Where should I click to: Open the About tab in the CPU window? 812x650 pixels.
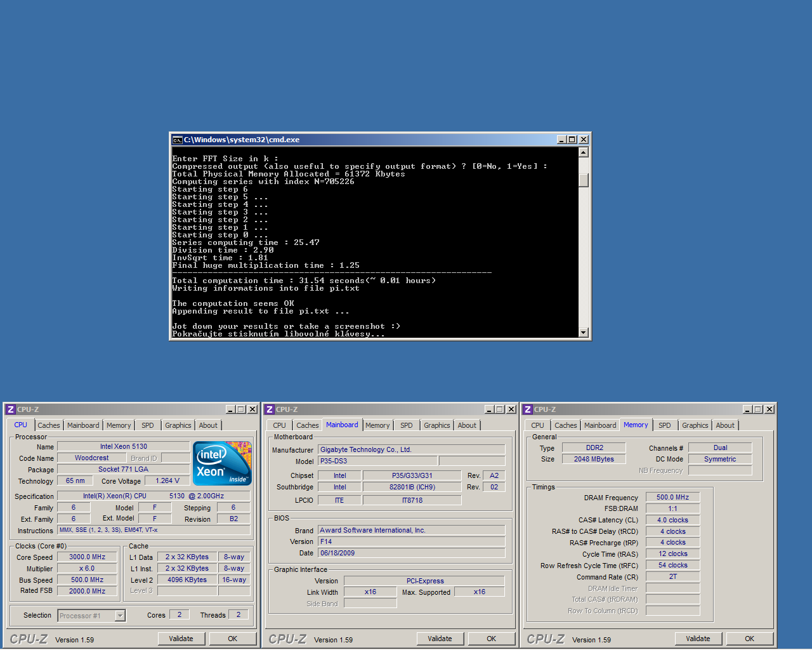(x=208, y=425)
